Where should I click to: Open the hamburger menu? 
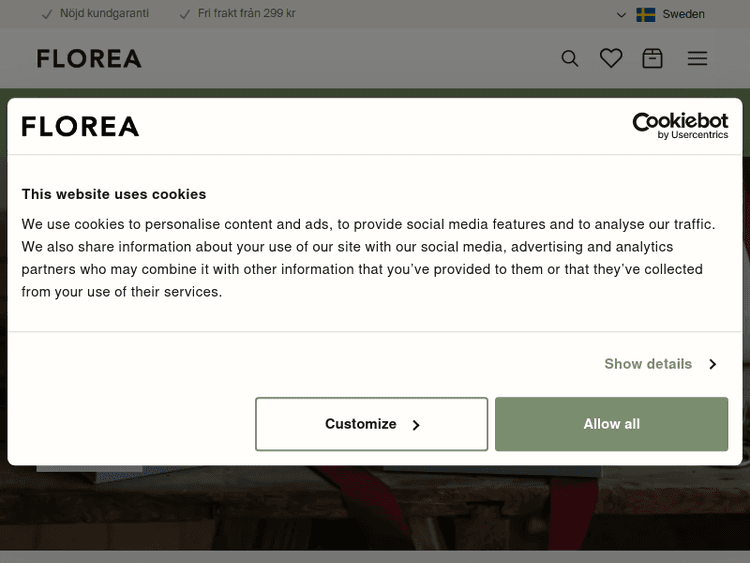(697, 59)
